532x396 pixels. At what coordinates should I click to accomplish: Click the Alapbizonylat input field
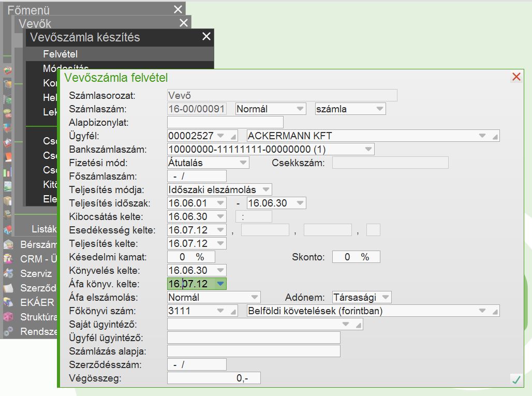[225, 122]
